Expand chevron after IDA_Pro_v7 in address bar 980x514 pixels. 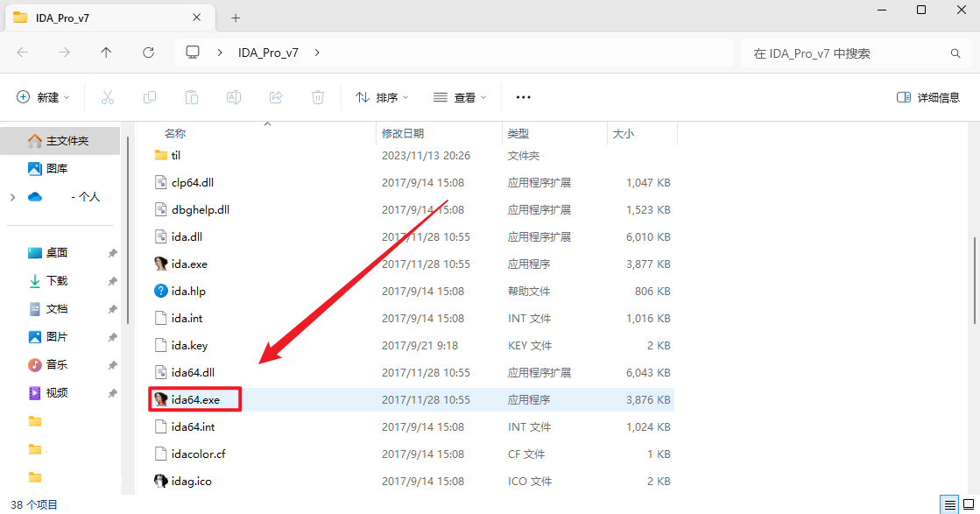317,53
